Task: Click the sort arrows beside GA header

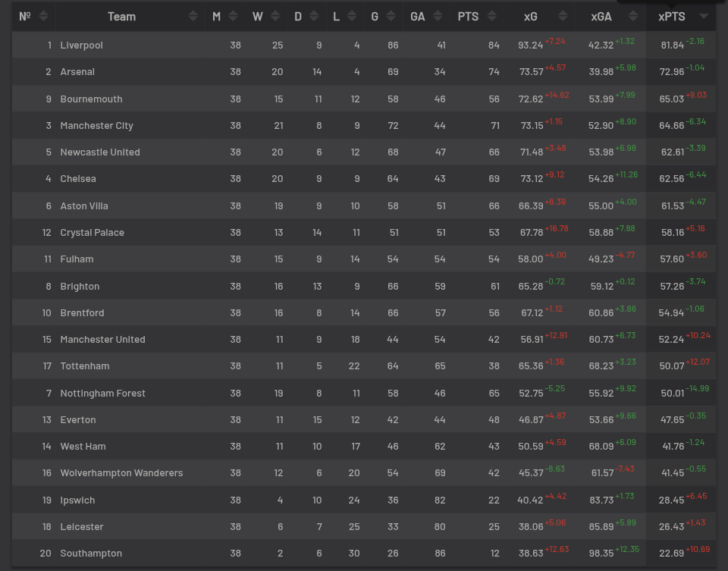Action: pos(439,16)
